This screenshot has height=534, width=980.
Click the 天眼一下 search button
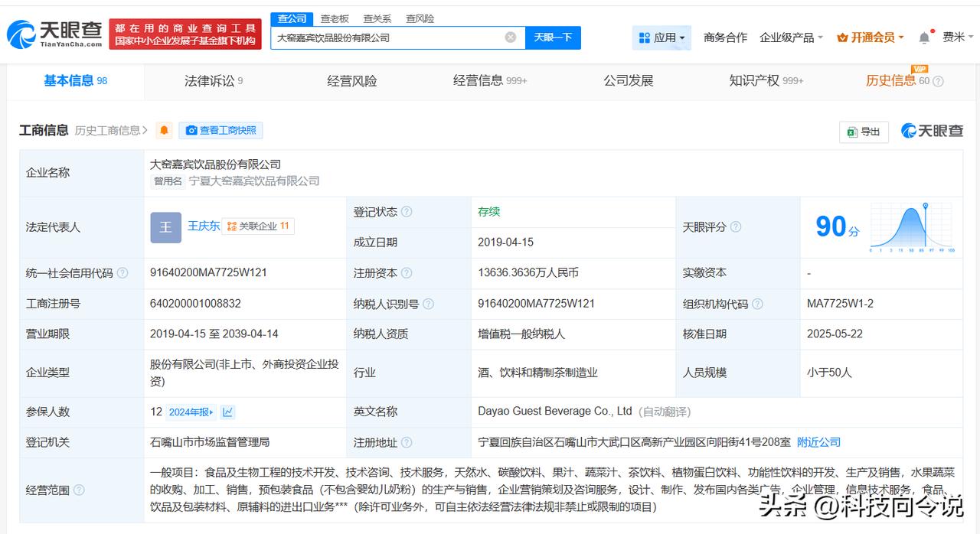[553, 37]
